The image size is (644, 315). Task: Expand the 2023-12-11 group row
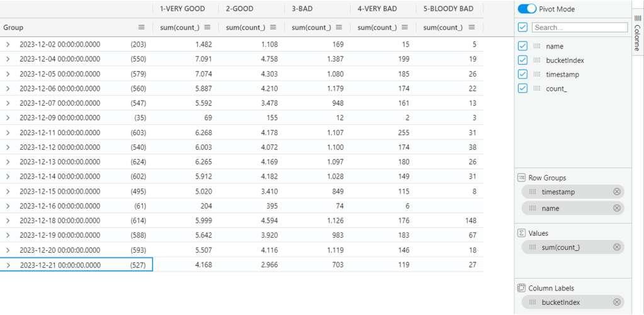[8, 133]
